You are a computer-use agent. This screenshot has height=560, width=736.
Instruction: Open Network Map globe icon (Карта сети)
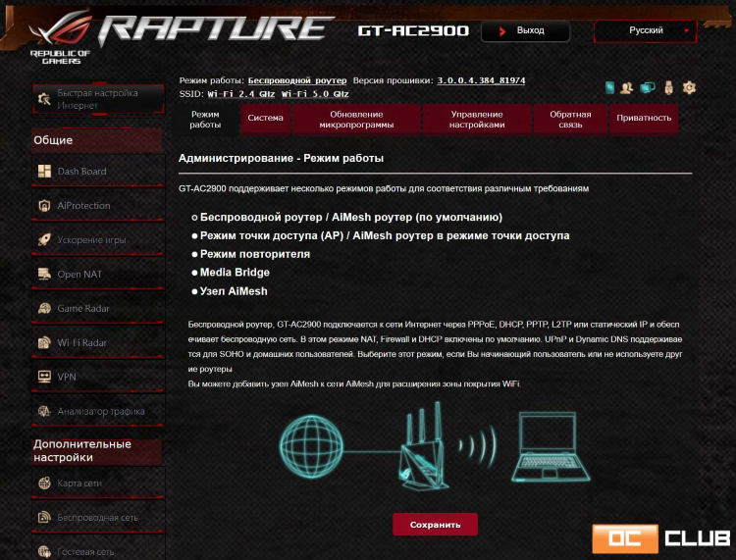click(44, 484)
